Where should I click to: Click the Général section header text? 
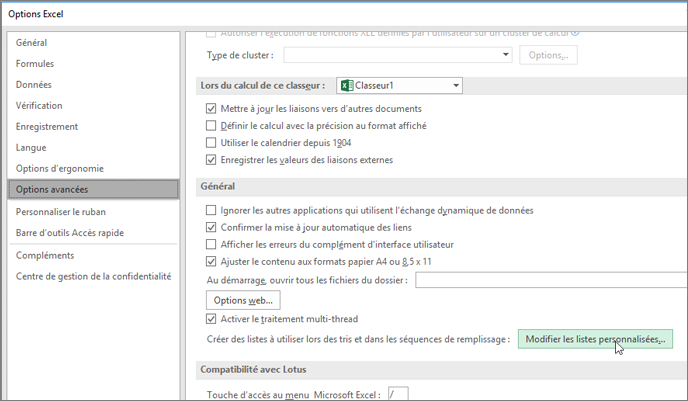(x=218, y=186)
